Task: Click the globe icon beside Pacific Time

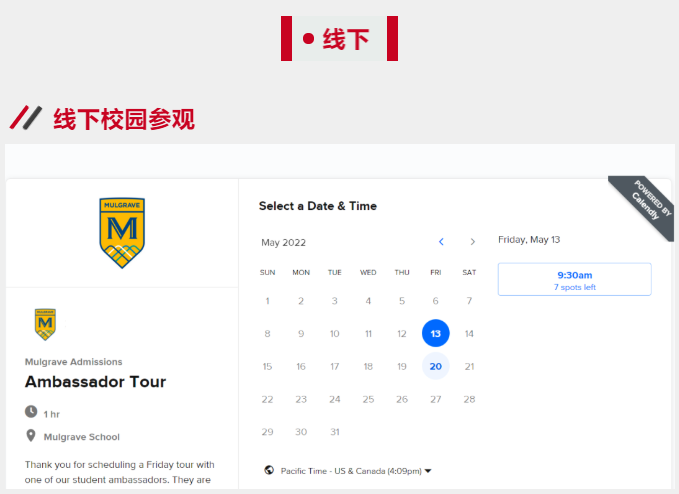Action: coord(269,470)
